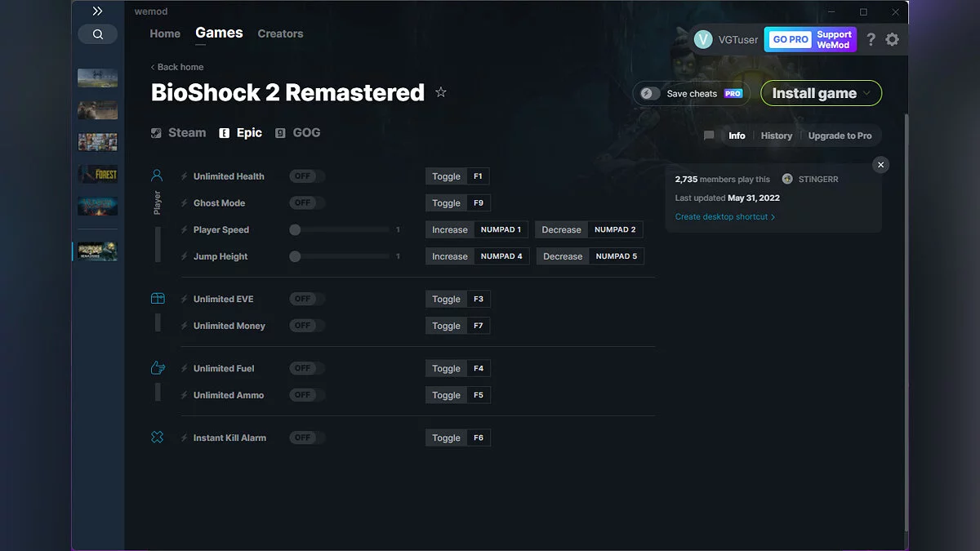Select the GOG platform tab

tap(298, 132)
